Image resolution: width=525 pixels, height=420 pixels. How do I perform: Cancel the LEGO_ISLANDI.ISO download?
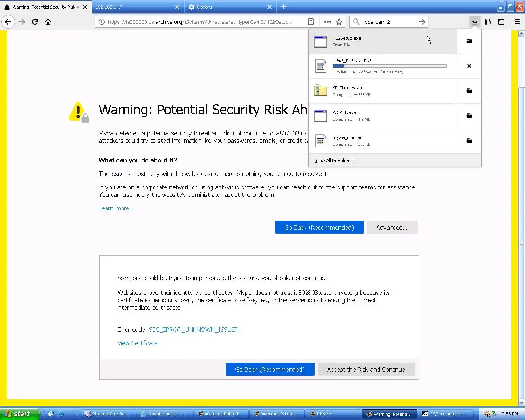point(469,66)
